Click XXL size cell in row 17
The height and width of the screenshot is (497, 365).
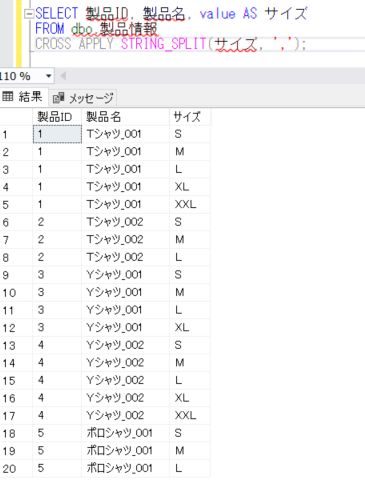[190, 416]
